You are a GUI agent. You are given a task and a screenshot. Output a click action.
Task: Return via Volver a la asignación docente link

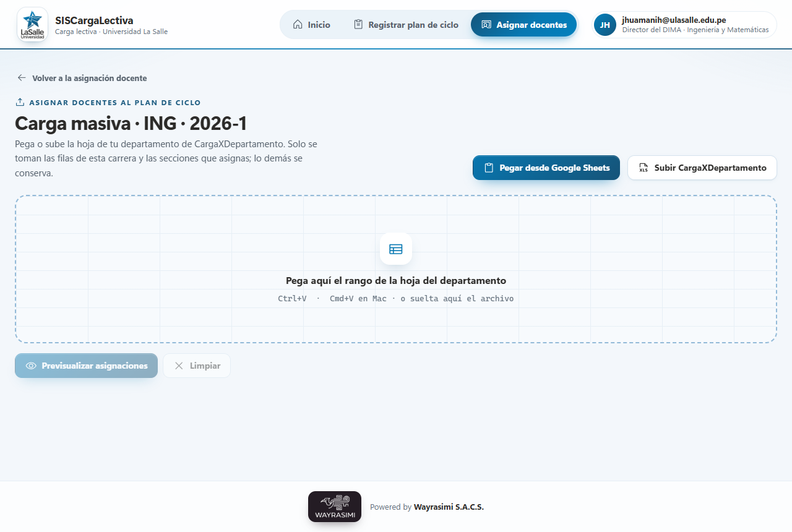click(x=82, y=78)
